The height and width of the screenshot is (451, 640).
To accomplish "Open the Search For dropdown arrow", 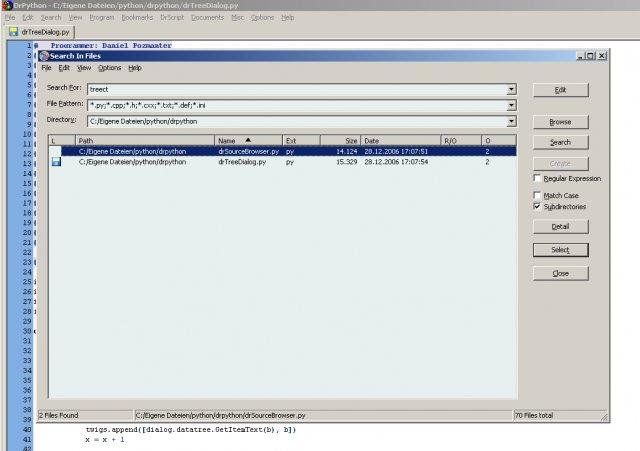I will tap(511, 89).
